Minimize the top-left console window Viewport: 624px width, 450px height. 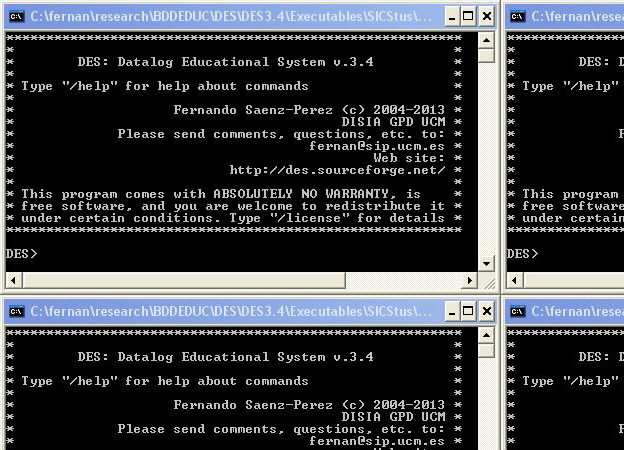pyautogui.click(x=452, y=17)
